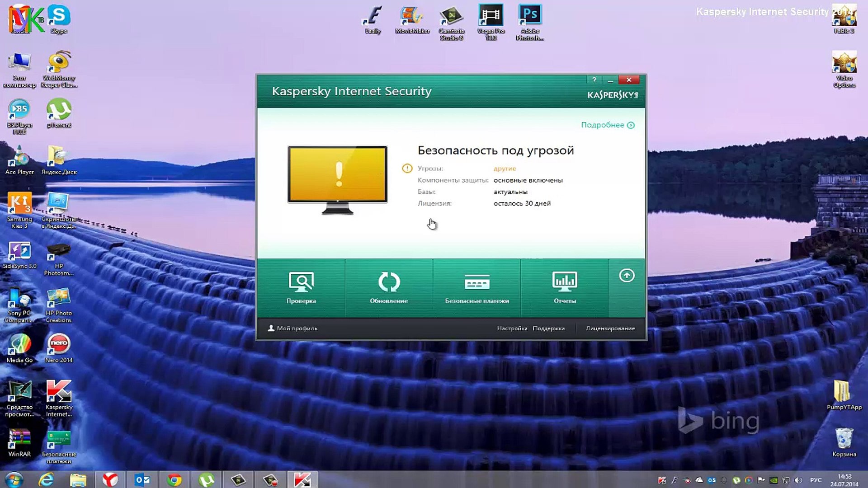Open PumpYTApp desktop folder
This screenshot has width=868, height=488.
[844, 395]
